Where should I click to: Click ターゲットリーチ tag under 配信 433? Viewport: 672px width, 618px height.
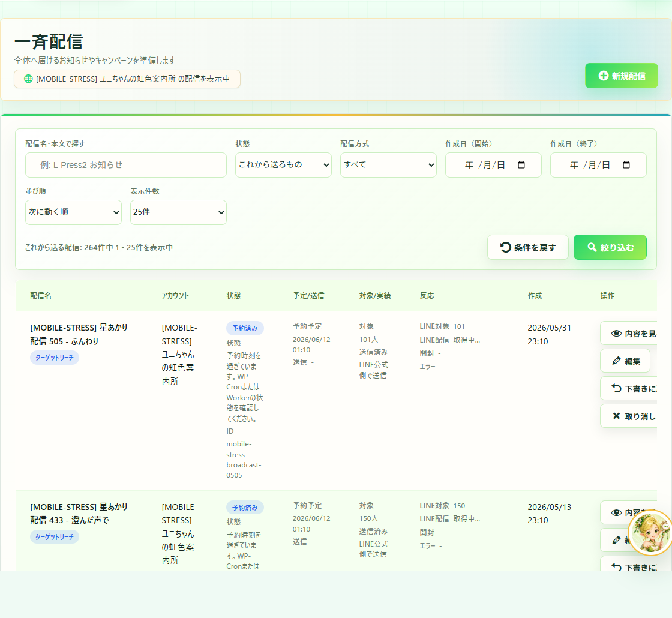(x=55, y=536)
